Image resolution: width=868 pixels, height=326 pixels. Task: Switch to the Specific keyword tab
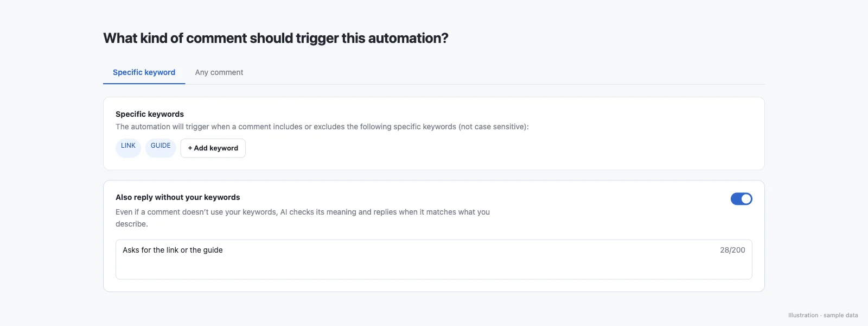pyautogui.click(x=144, y=72)
